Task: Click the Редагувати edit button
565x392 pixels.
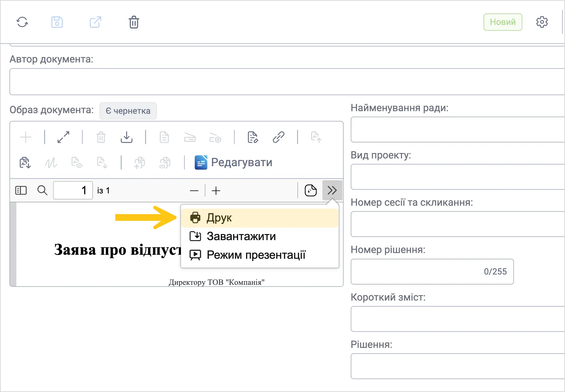Action: (x=233, y=162)
